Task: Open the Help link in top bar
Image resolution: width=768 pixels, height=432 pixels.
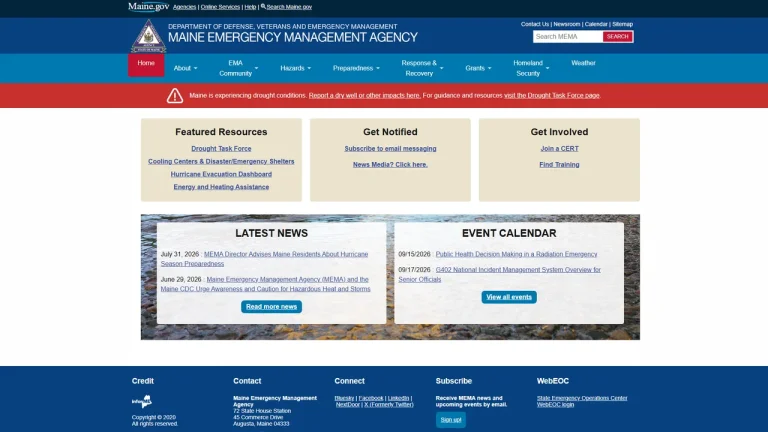Action: [250, 7]
